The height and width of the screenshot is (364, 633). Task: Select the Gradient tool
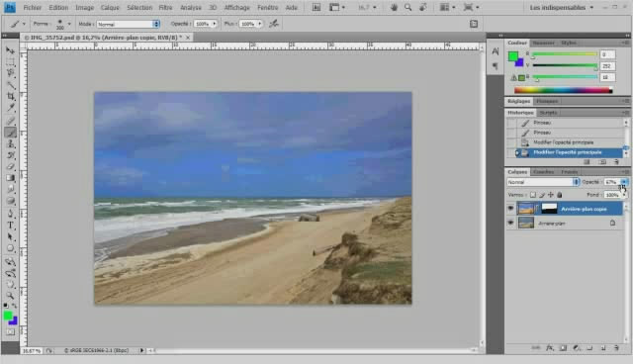pos(11,178)
